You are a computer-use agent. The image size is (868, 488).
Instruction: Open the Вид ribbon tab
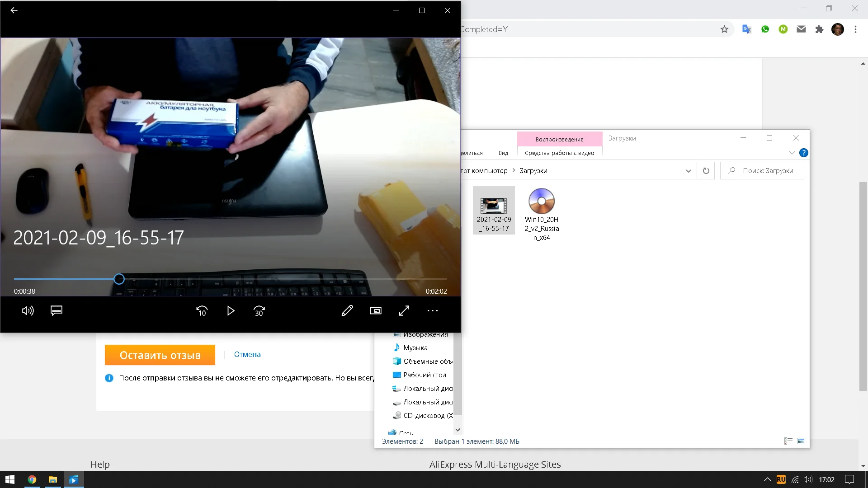coord(503,153)
